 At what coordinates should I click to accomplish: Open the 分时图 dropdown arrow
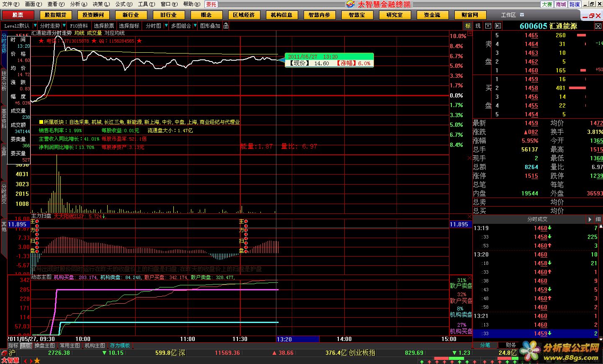tap(166, 26)
